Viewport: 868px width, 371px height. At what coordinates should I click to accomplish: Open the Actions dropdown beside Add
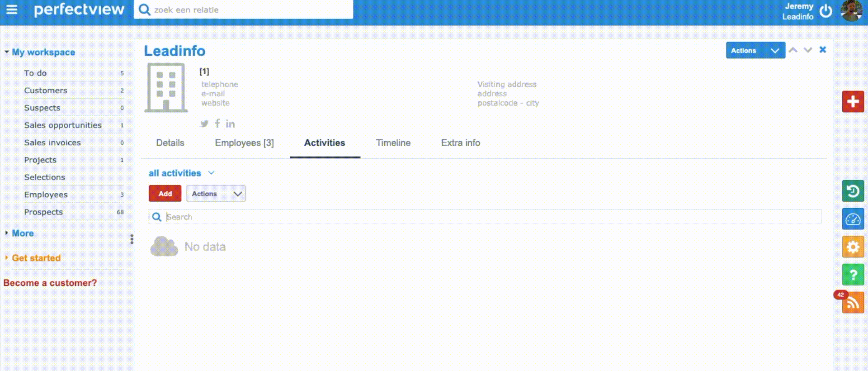tap(216, 194)
